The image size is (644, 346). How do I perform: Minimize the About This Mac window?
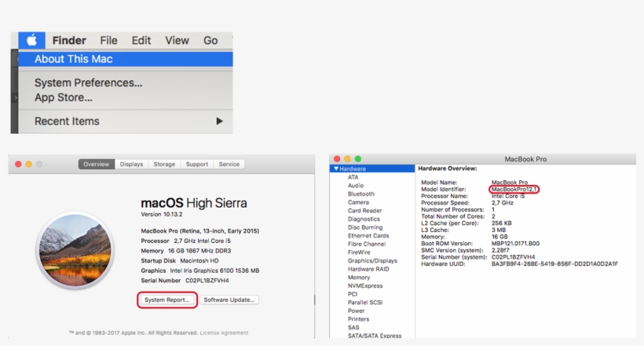(29, 164)
